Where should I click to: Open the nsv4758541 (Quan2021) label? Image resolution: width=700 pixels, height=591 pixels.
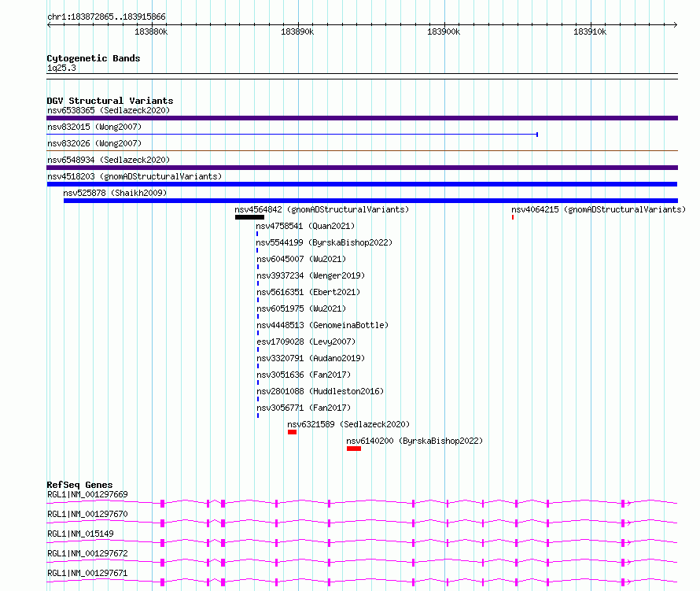(x=305, y=226)
